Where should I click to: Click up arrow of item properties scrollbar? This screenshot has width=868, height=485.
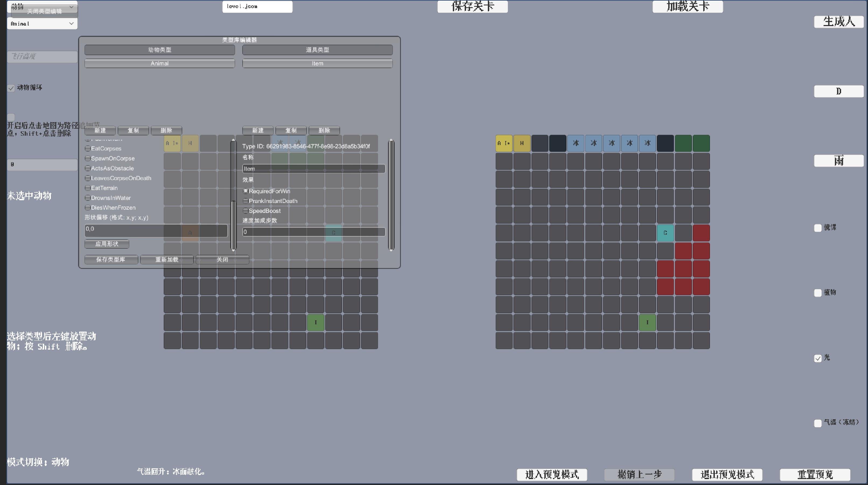tap(391, 140)
